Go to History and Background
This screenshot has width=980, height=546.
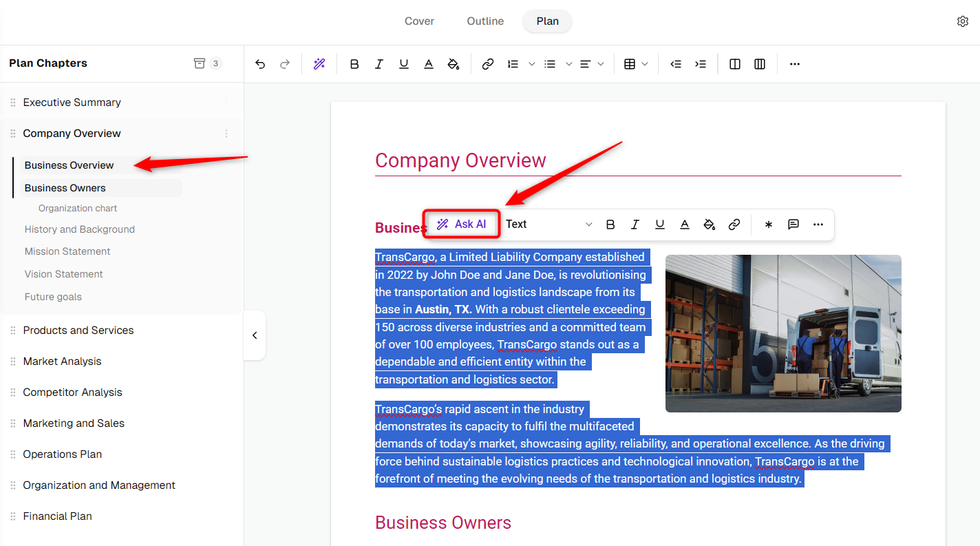[80, 229]
